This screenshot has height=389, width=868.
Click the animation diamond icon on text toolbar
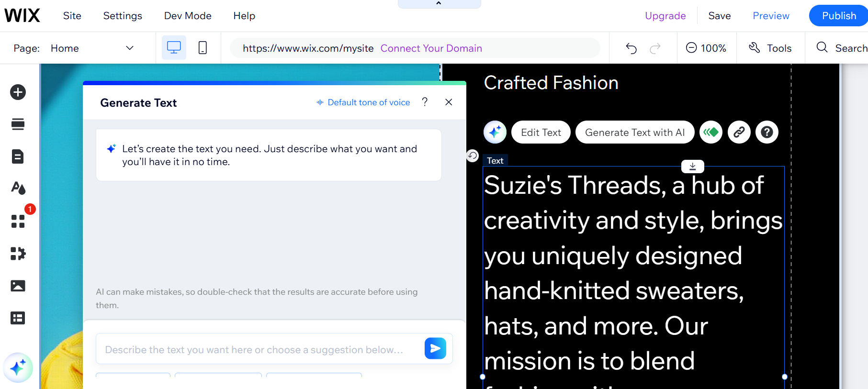(711, 132)
